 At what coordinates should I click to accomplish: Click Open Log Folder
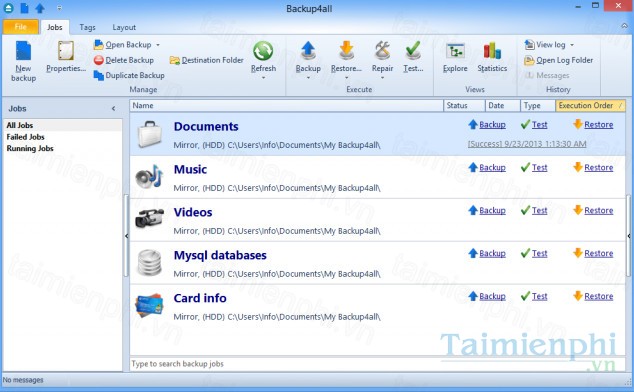pyautogui.click(x=558, y=60)
